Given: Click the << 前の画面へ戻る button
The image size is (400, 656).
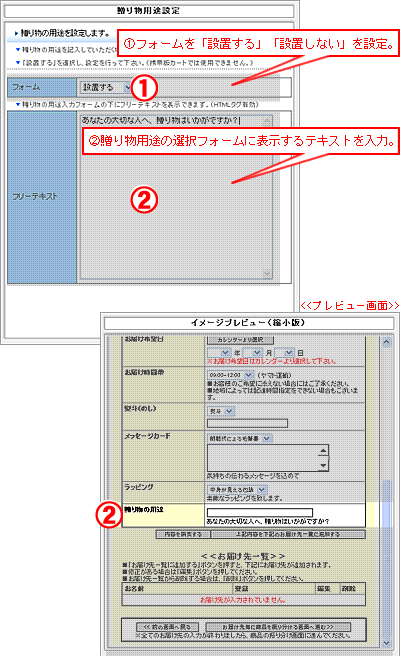Looking at the screenshot, I should click(x=167, y=627).
